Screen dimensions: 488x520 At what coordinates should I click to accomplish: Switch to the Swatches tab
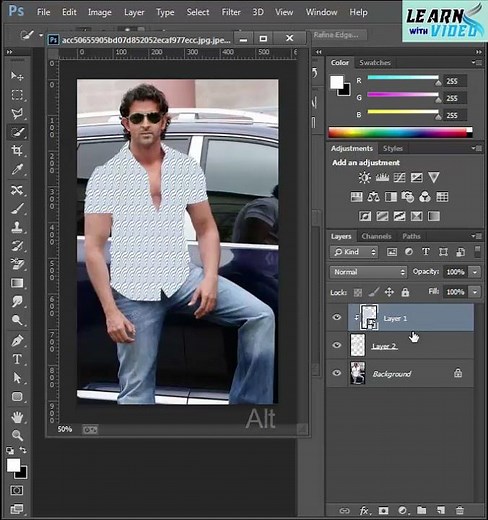coord(375,62)
